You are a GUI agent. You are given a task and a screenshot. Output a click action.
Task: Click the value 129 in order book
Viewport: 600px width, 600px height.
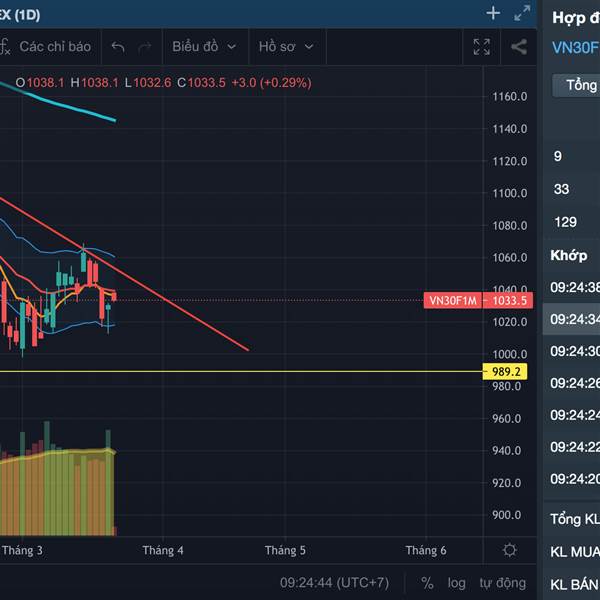[565, 222]
